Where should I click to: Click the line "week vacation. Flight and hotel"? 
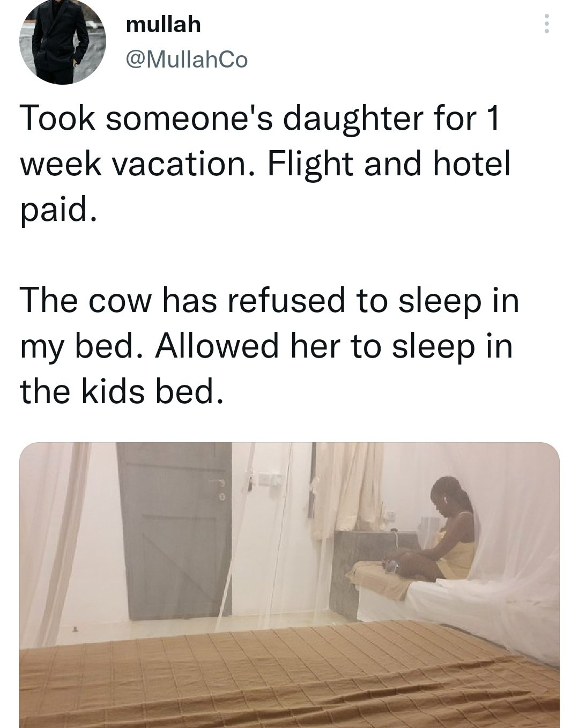pyautogui.click(x=264, y=165)
